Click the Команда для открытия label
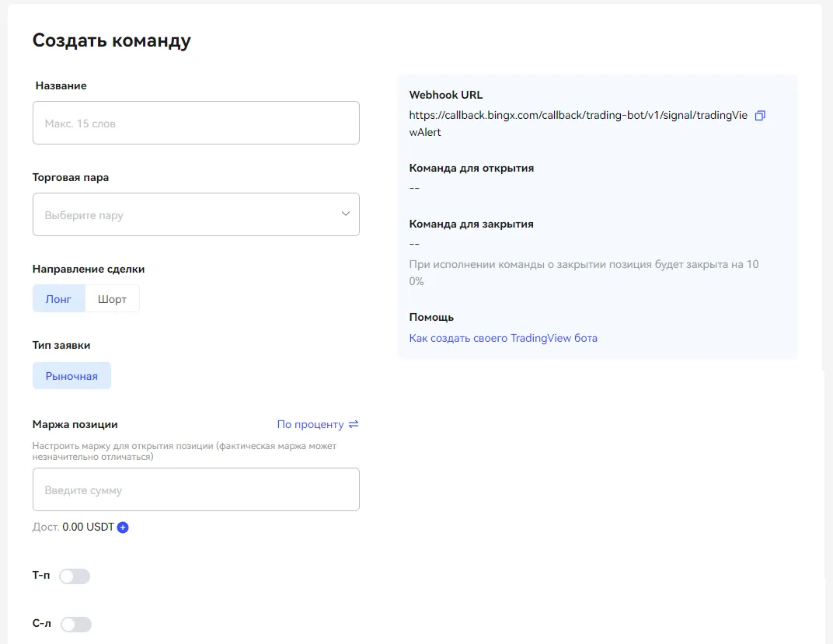Screen dimensions: 833x644 (471, 168)
